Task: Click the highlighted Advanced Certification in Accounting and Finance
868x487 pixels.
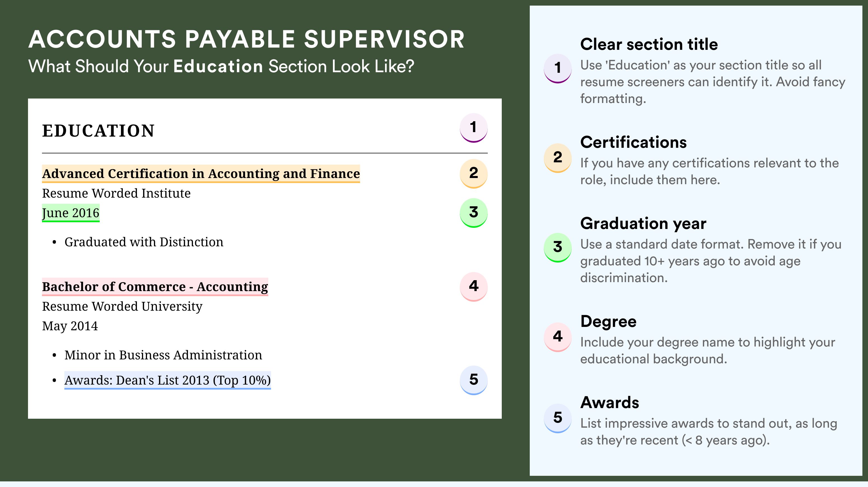Action: [x=201, y=174]
